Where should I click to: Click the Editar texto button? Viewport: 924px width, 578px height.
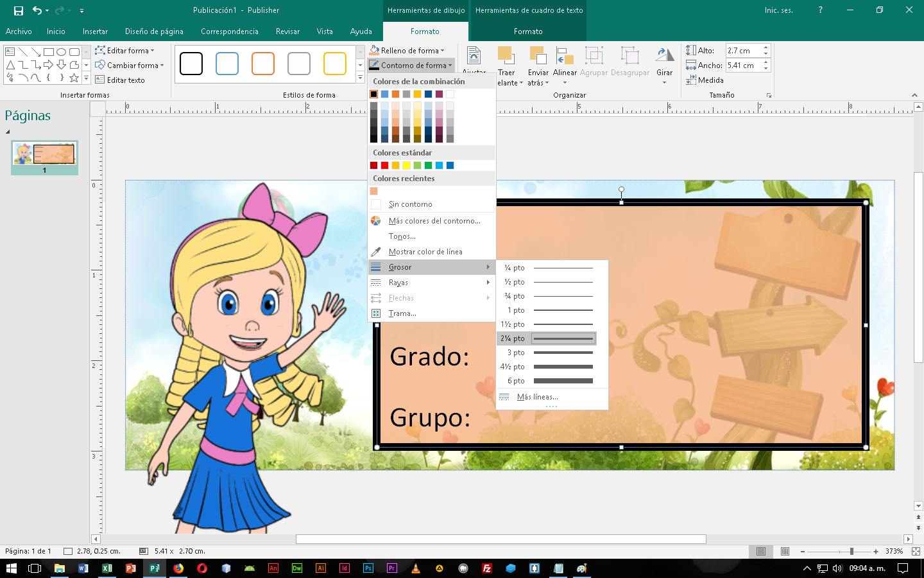pyautogui.click(x=120, y=80)
